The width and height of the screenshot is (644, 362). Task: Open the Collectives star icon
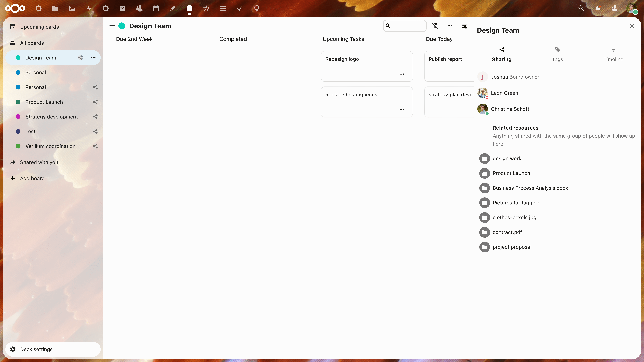click(x=206, y=8)
